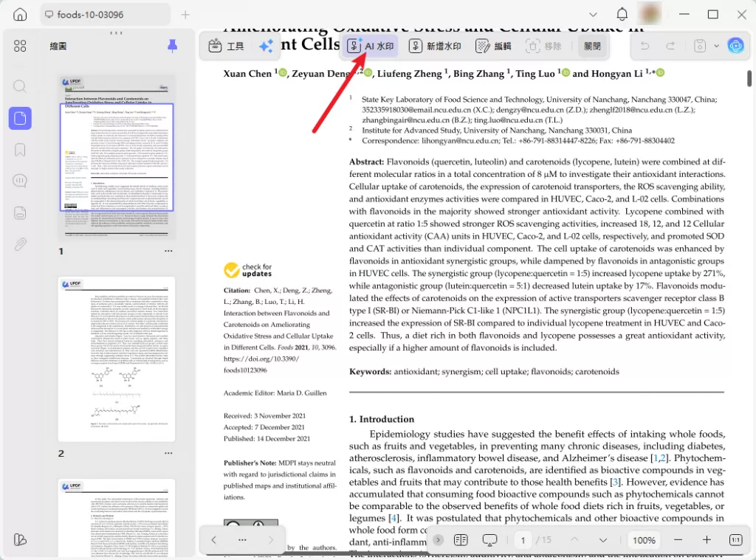This screenshot has width=756, height=560.
Task: Click the redo arrow
Action: (x=670, y=46)
